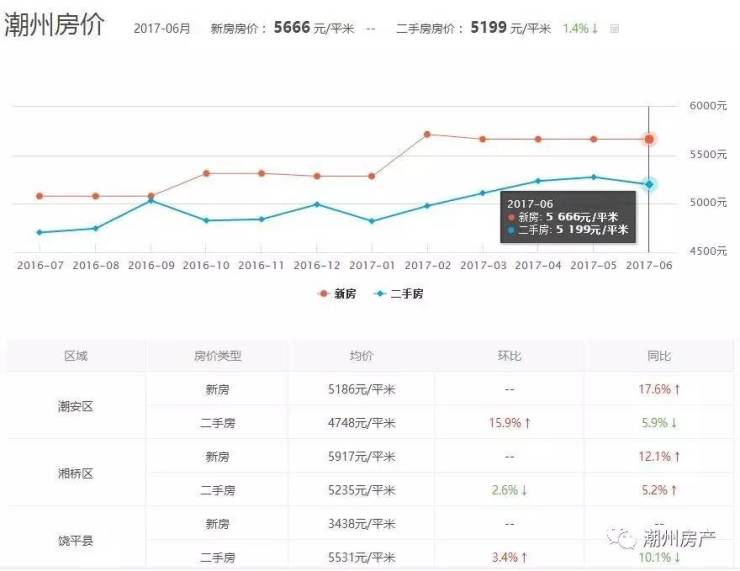Viewport: 740px width, 571px height.
Task: Click the WeChat logo watermark icon
Action: pos(625,539)
